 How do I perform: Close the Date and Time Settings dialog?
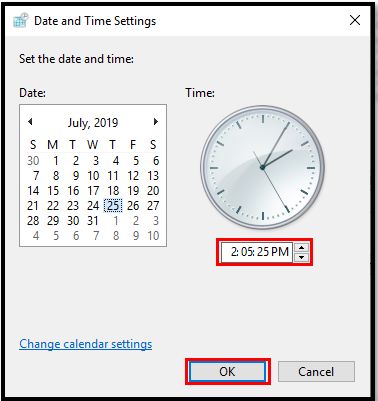[x=355, y=20]
